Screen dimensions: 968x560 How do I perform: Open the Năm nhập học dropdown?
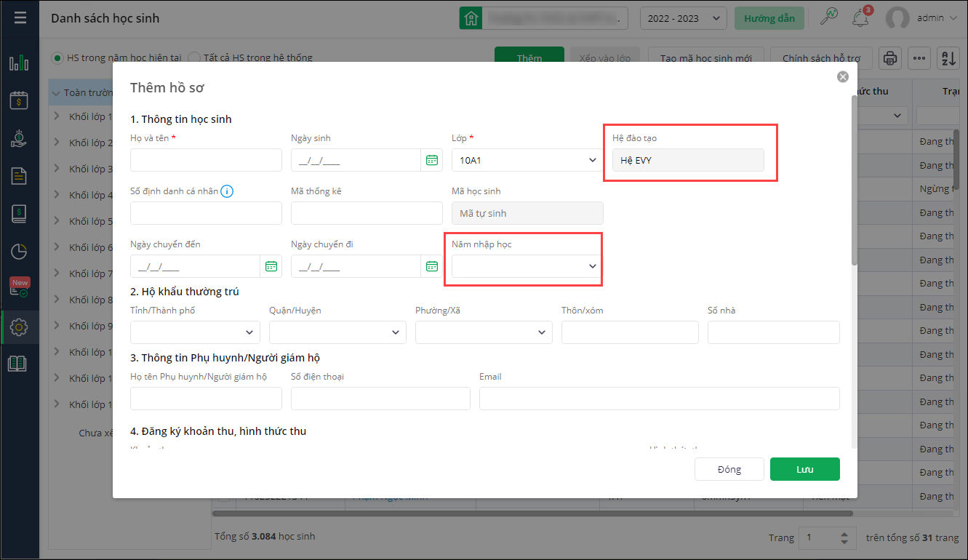527,266
